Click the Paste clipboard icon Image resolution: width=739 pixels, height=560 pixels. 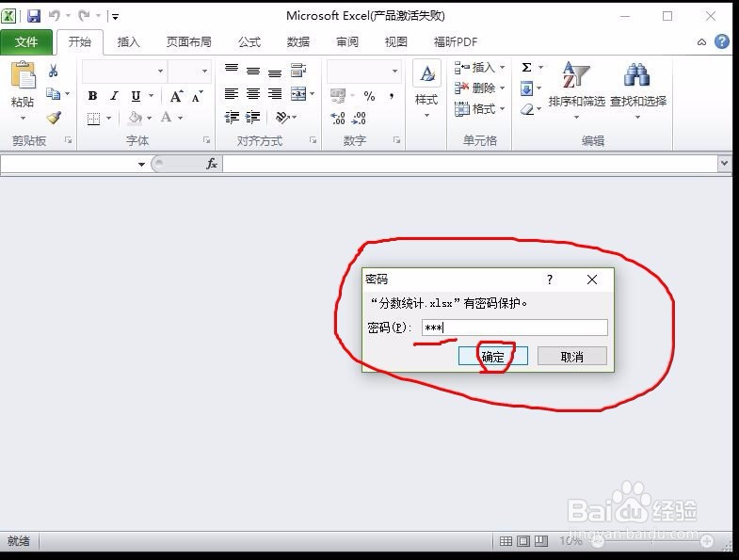tap(23, 75)
